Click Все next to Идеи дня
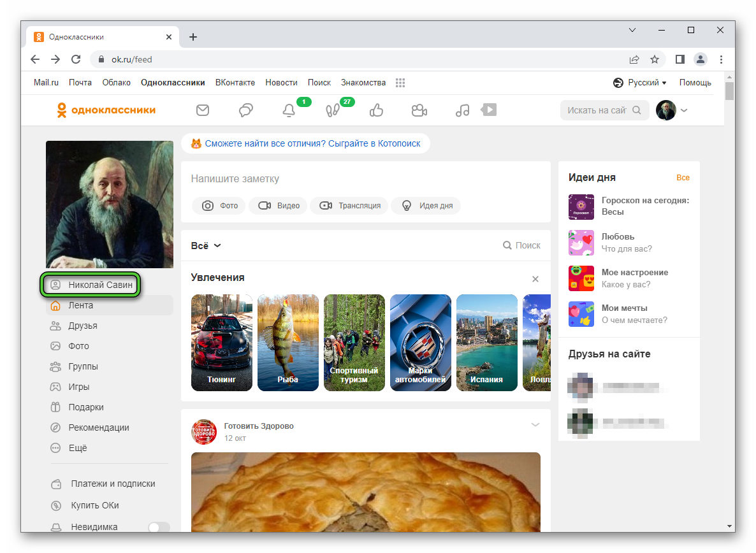The height and width of the screenshot is (553, 756). pyautogui.click(x=683, y=178)
